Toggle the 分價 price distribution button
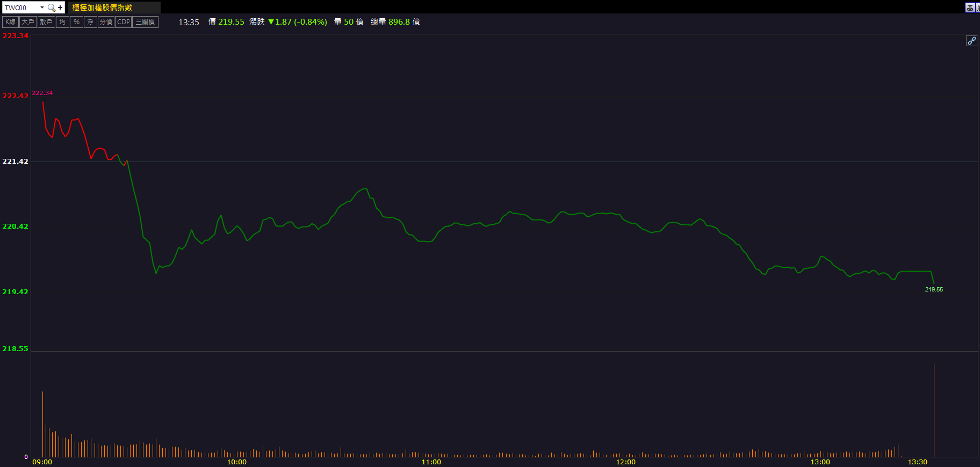The width and height of the screenshot is (980, 467). click(106, 22)
